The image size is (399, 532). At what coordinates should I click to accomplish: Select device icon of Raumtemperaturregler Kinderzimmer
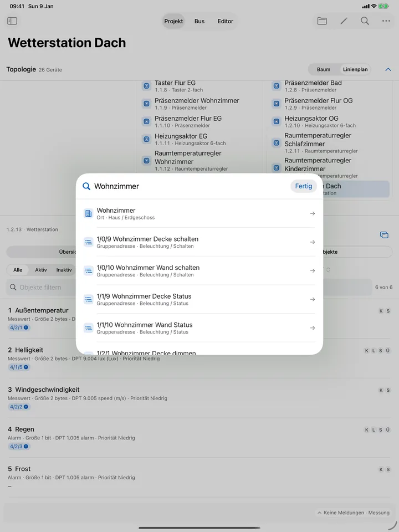click(x=277, y=167)
